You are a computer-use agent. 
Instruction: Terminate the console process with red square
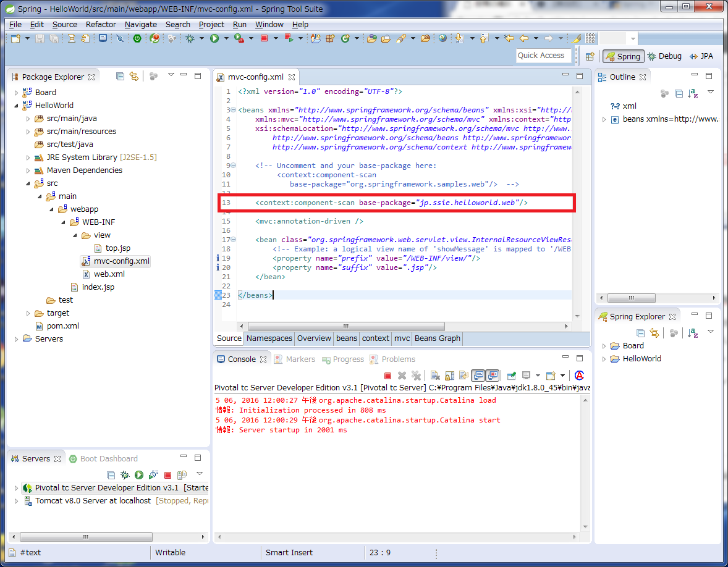tap(387, 376)
